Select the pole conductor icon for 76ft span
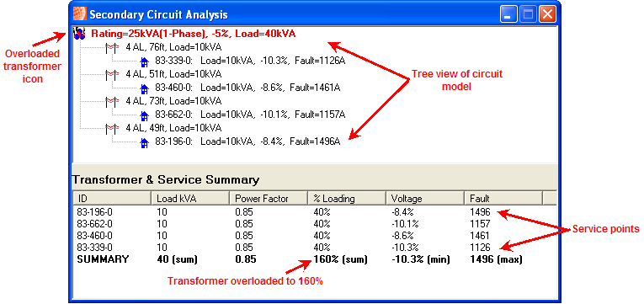Screen dimensions: 644x304 pos(112,47)
